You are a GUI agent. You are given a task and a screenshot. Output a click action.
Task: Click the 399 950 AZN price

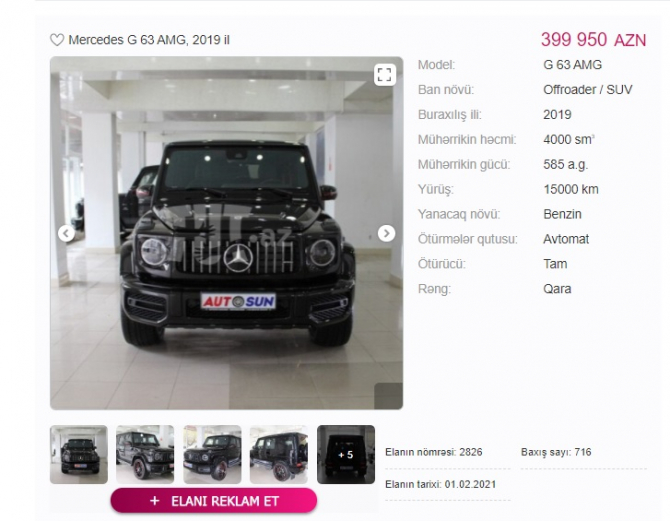pyautogui.click(x=594, y=40)
